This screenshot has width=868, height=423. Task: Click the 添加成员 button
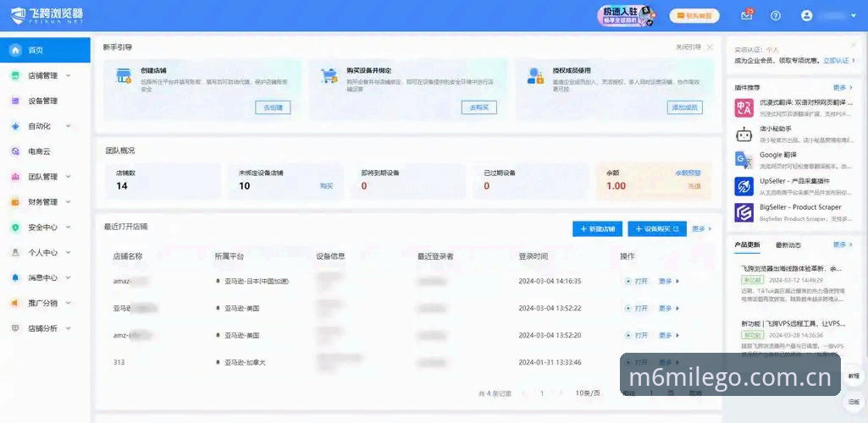click(685, 107)
